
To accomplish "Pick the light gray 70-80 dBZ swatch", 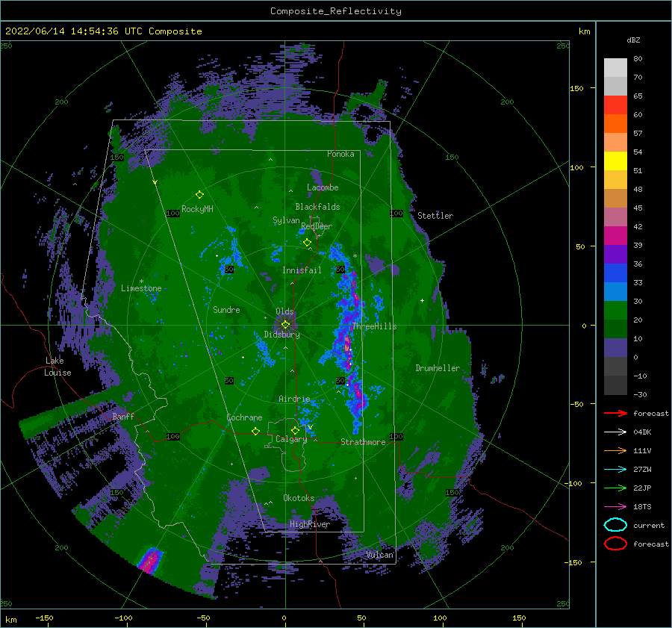I will [x=615, y=67].
